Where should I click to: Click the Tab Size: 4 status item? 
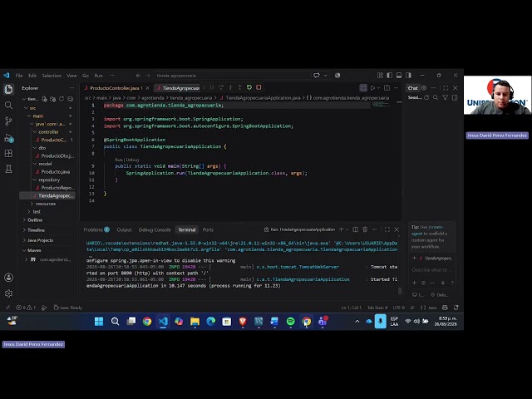coord(377,308)
